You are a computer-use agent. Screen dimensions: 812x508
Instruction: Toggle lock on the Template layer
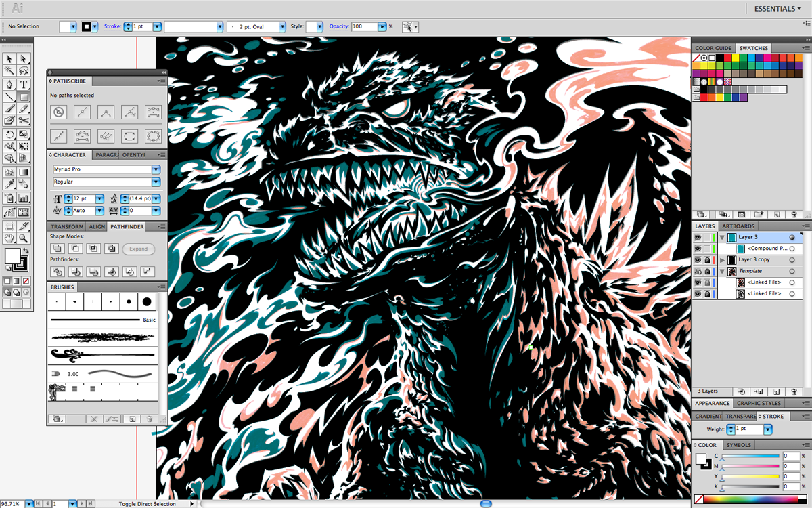tap(707, 271)
